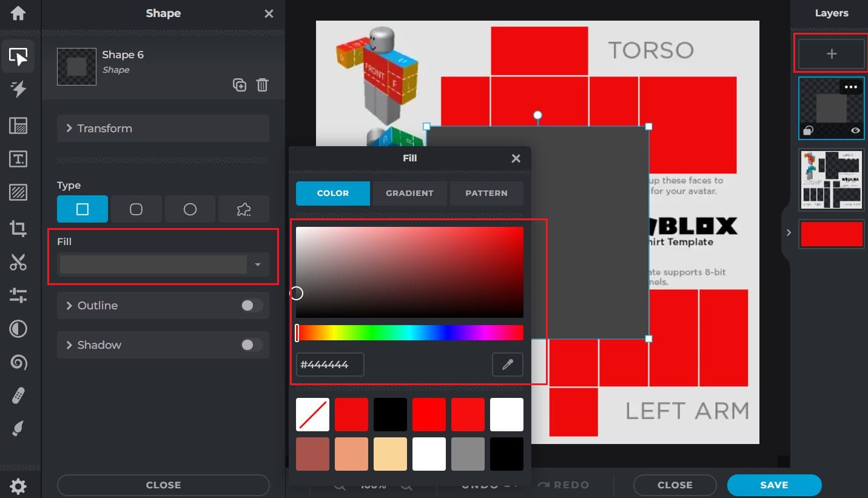Switch to the GRADIENT tab
The image size is (868, 498).
click(410, 193)
